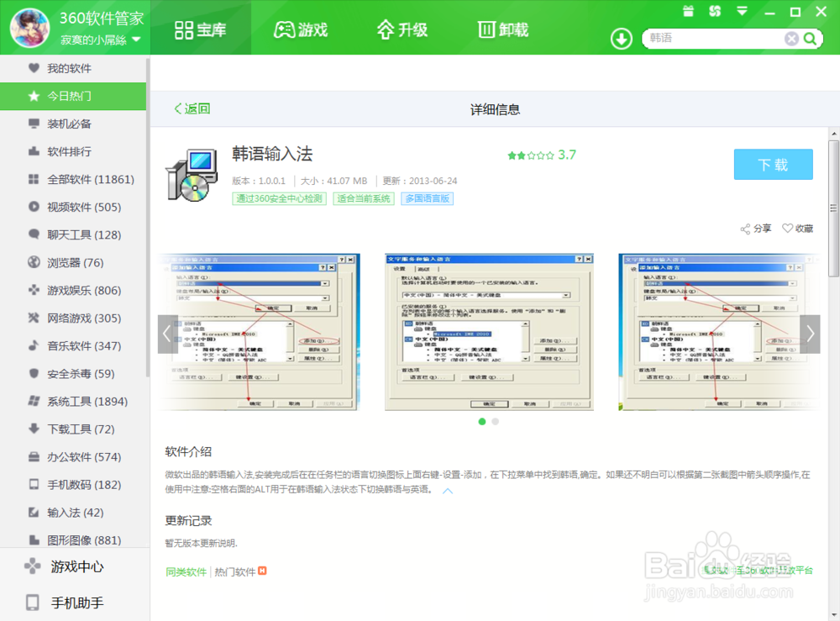The width and height of the screenshot is (840, 621).
Task: Open 输入法 (42) category
Action: [x=73, y=513]
